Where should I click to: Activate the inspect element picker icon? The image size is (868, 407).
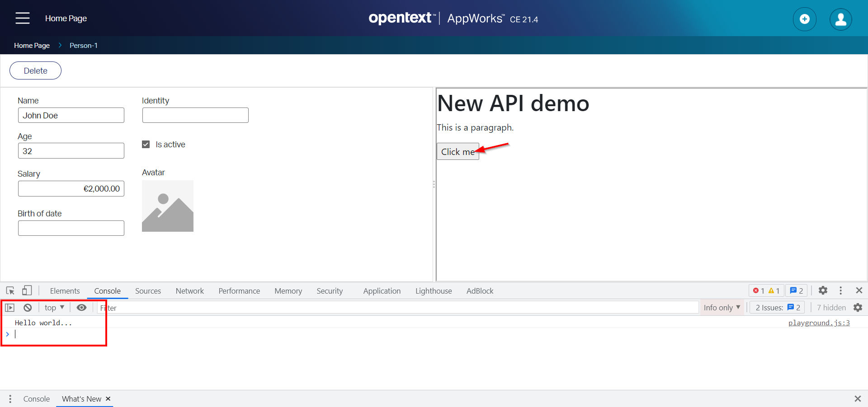pos(10,290)
